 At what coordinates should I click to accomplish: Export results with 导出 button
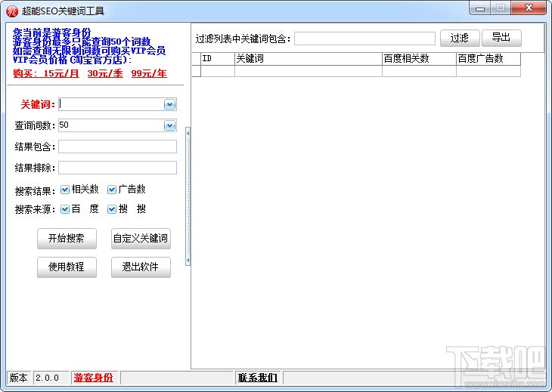pos(501,38)
